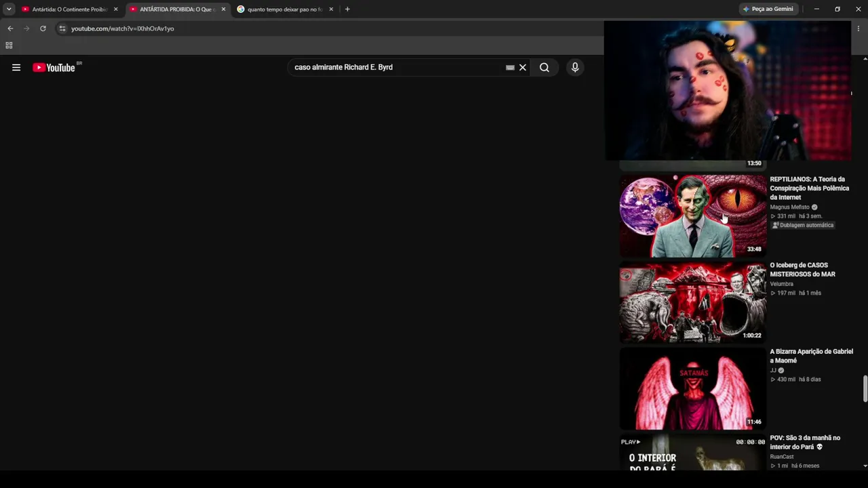868x488 pixels.
Task: Switch to 'quanto tempo deixar pao' Google tab
Action: [285, 9]
